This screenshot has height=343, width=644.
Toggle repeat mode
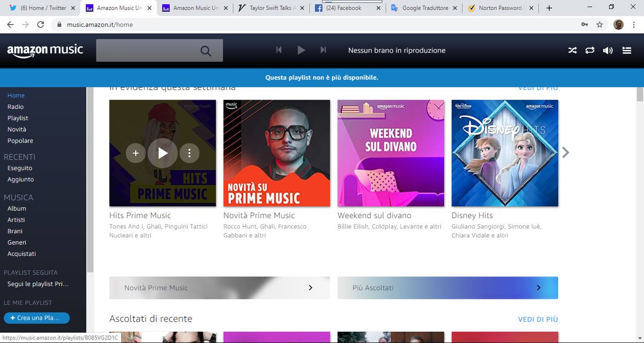pos(590,50)
